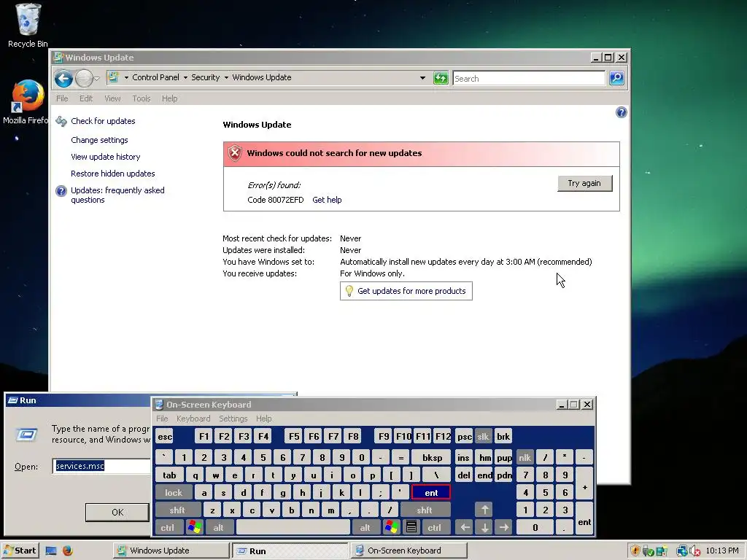The image size is (747, 560).
Task: Toggle the left shft key on the On-Screen Keyboard
Action: click(x=177, y=510)
